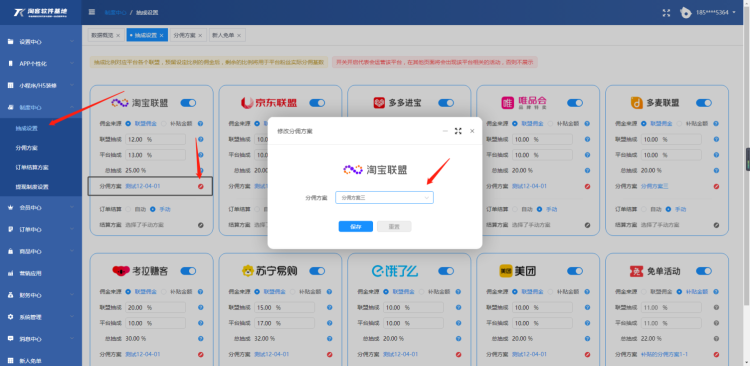Click the dark edit icon in 唯品会 结算方案 row
750x366 pixels.
pyautogui.click(x=587, y=225)
